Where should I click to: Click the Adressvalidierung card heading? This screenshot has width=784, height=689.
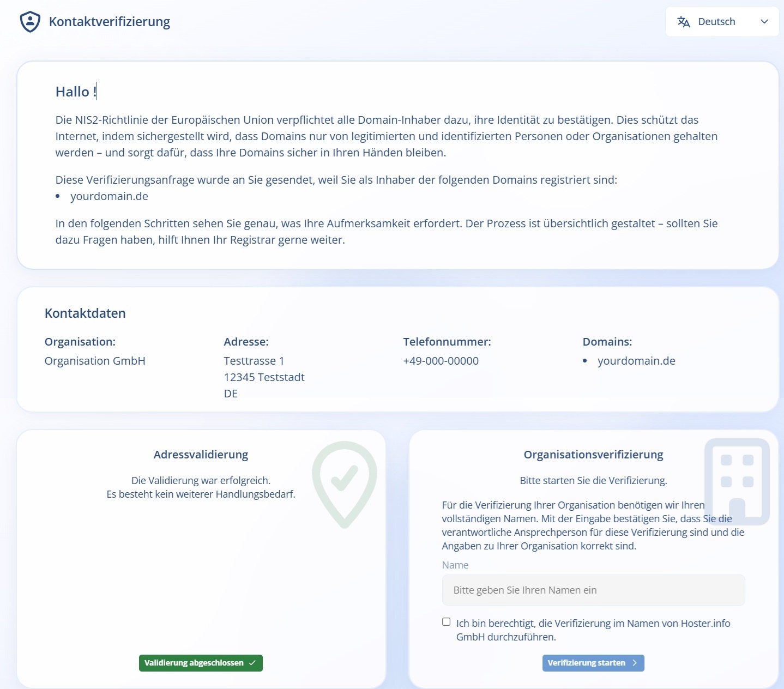[x=201, y=455]
